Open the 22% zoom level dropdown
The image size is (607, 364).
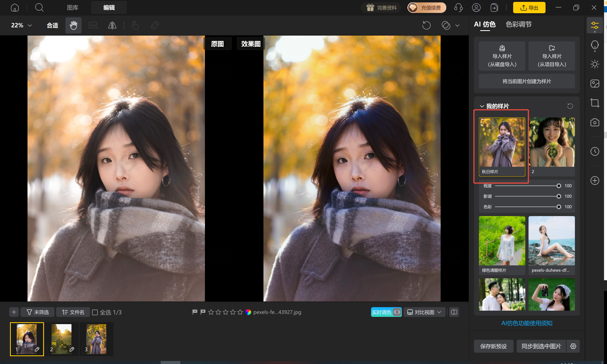point(21,25)
